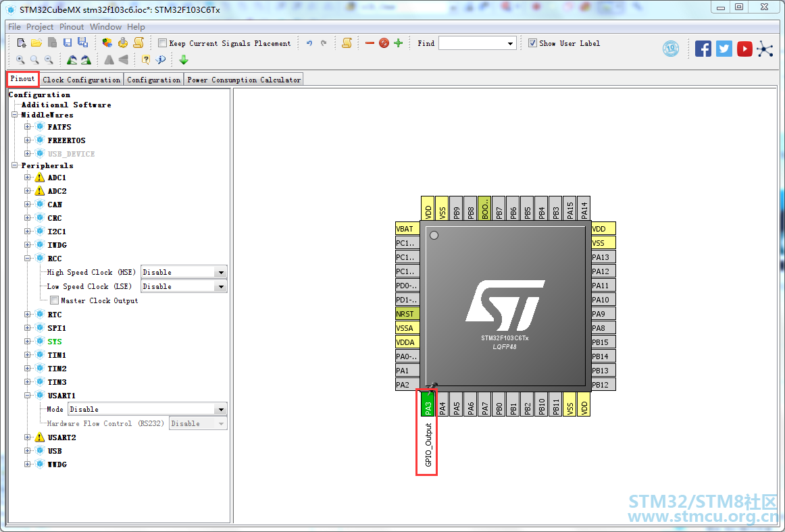Expand the FREERTOS middleware node
This screenshot has height=532, width=785.
28,140
